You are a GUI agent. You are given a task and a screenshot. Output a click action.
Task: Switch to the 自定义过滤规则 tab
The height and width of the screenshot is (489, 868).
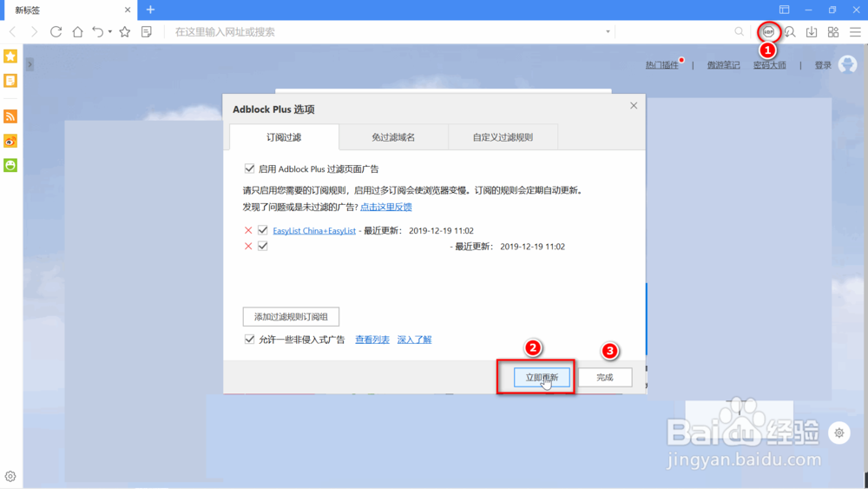tap(503, 137)
